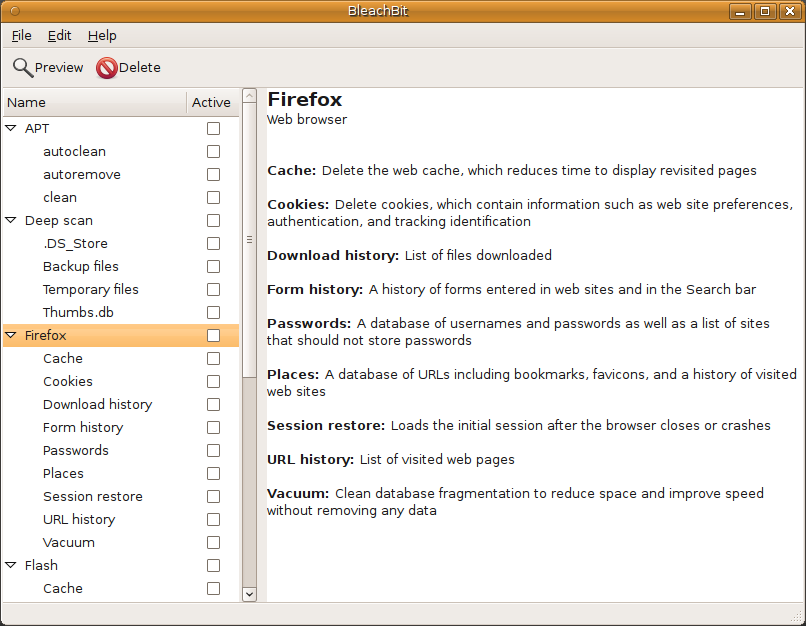806x626 pixels.
Task: Enable the Deep scan checkbox
Action: click(213, 220)
